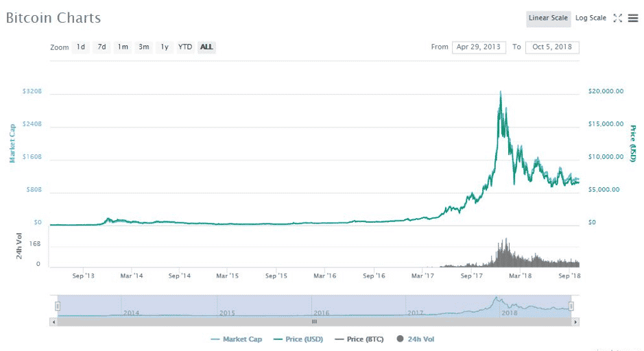Grab the left navigator range handle
The height and width of the screenshot is (351, 644).
point(58,306)
